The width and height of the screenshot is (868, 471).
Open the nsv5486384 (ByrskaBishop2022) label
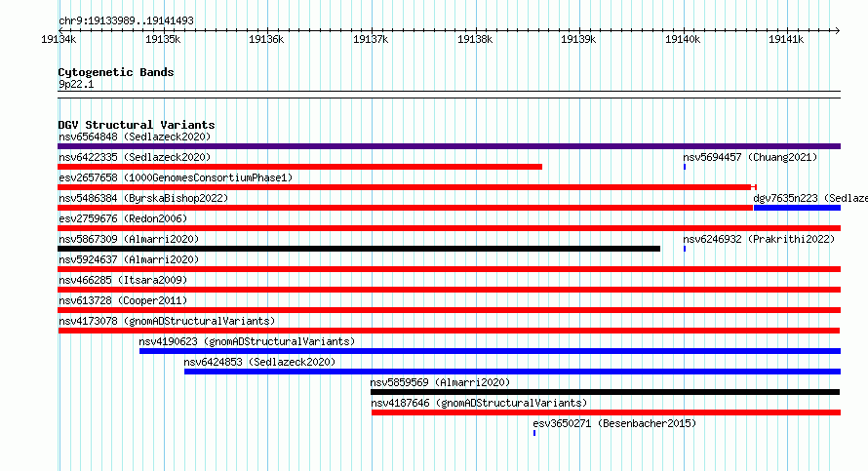tap(143, 198)
